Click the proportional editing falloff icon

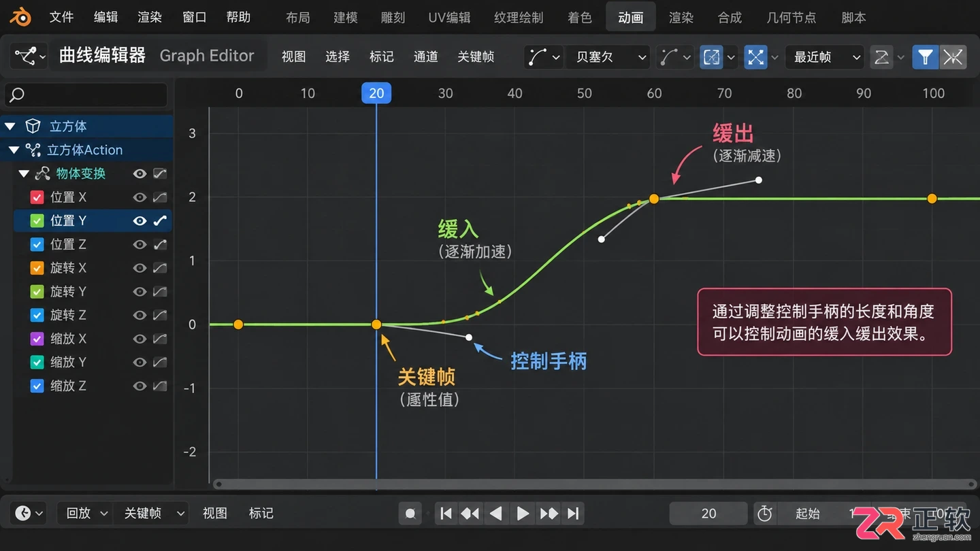pyautogui.click(x=882, y=57)
